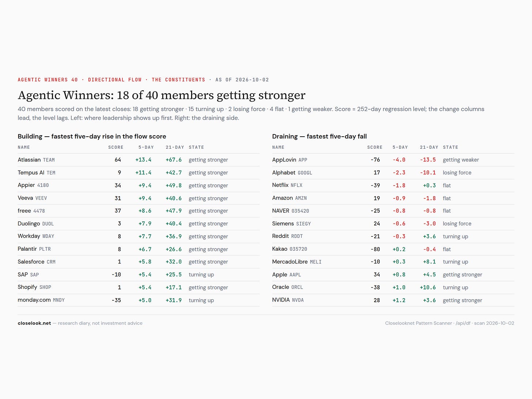
Task: Click the NAME header in Building table
Action: [24, 147]
